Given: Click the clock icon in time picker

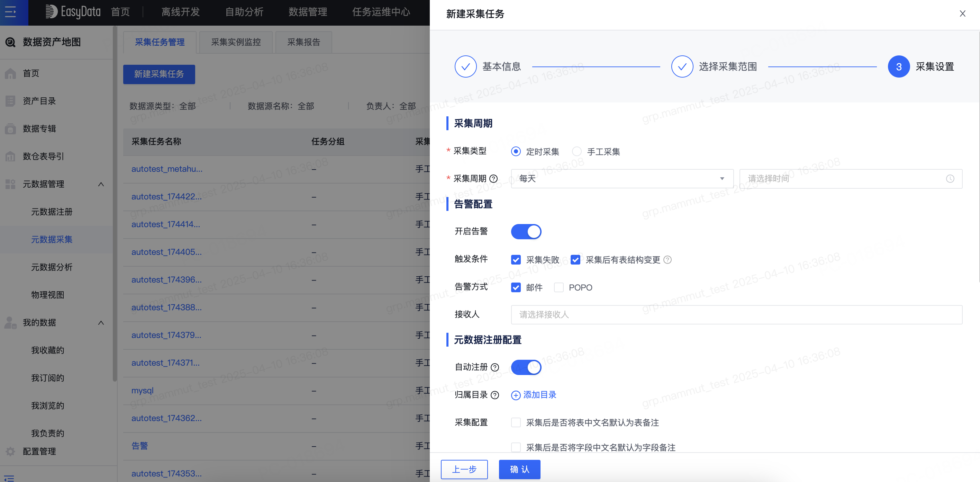Looking at the screenshot, I should [x=950, y=179].
